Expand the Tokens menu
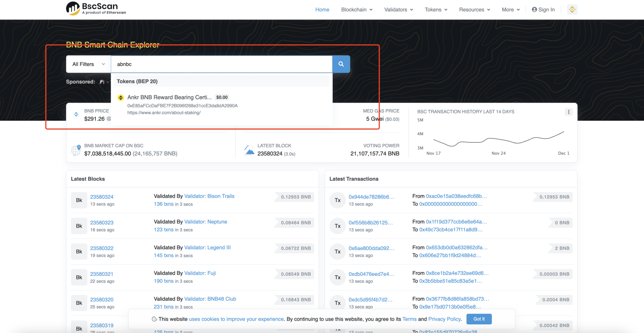 (436, 9)
